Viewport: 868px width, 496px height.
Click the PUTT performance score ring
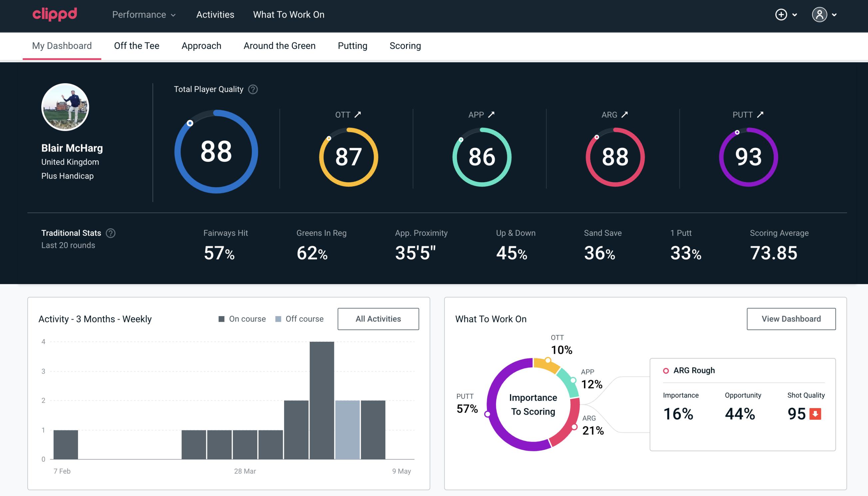(747, 156)
